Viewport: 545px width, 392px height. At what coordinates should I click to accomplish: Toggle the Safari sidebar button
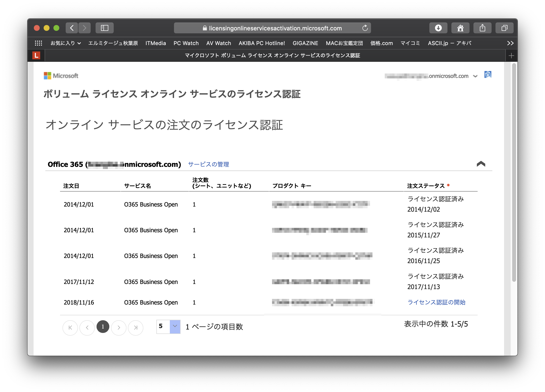tap(105, 28)
